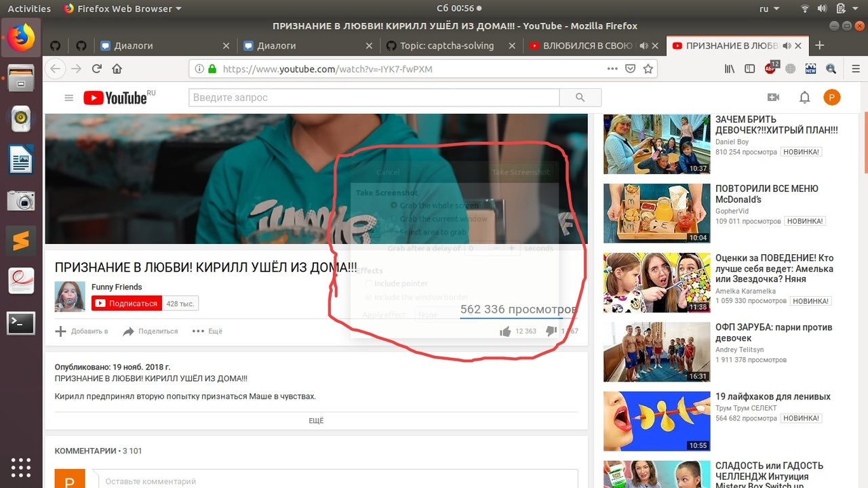Open the YouTube guide hamburger menu

click(68, 98)
